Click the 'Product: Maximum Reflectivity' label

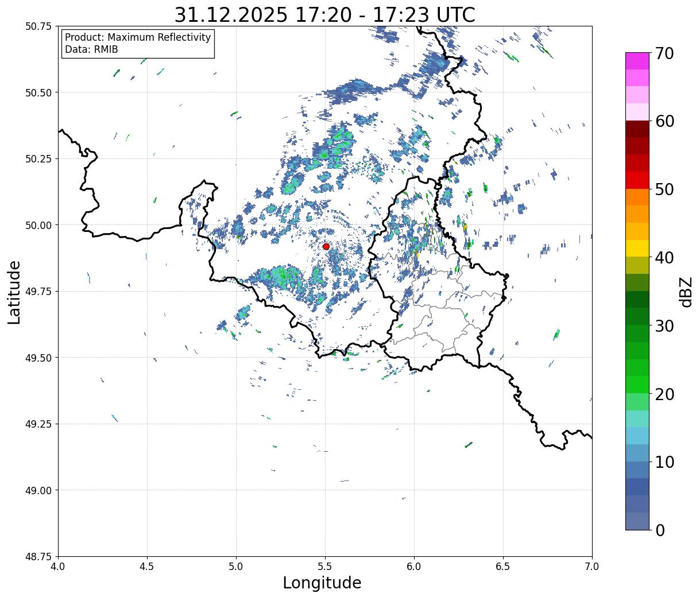[138, 37]
